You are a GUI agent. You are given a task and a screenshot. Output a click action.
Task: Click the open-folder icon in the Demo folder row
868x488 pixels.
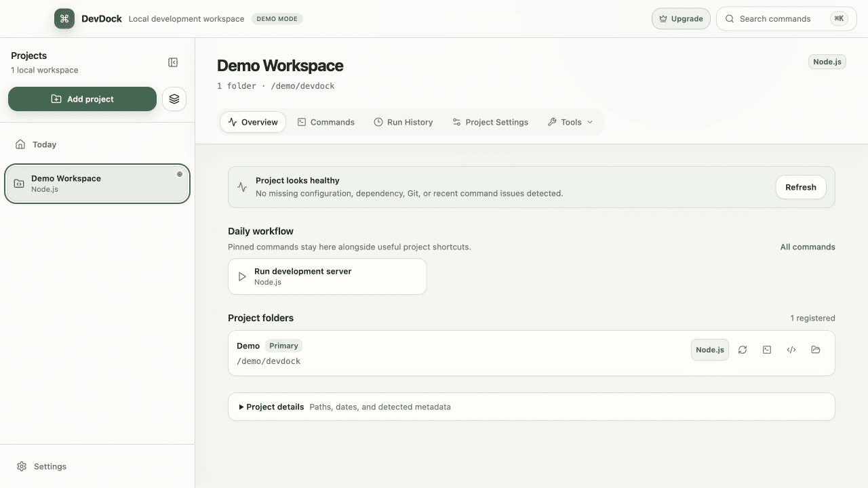(816, 350)
